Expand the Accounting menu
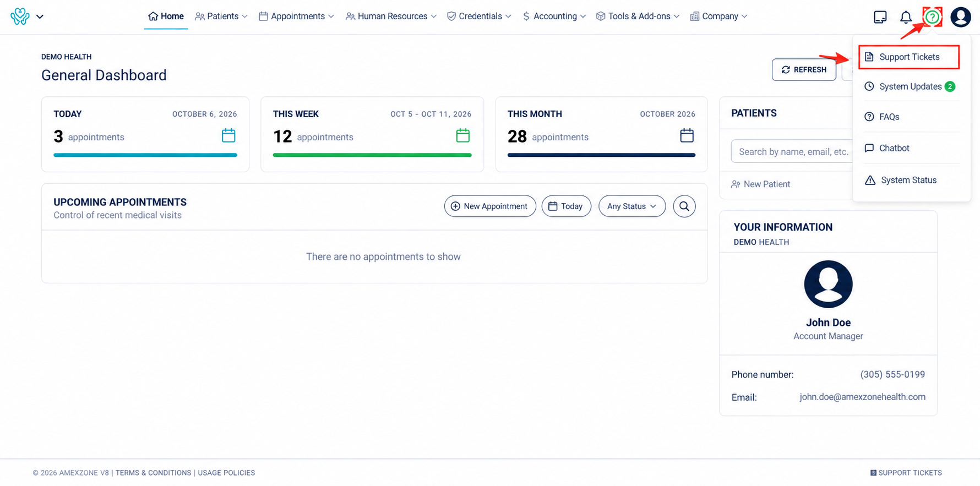 (x=554, y=17)
